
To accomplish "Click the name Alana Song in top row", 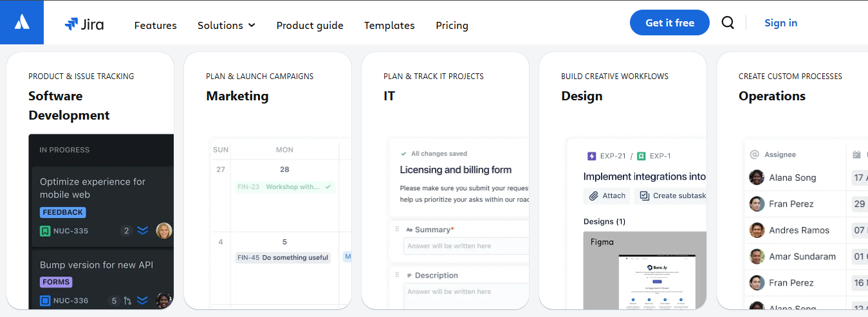I will pyautogui.click(x=793, y=177).
